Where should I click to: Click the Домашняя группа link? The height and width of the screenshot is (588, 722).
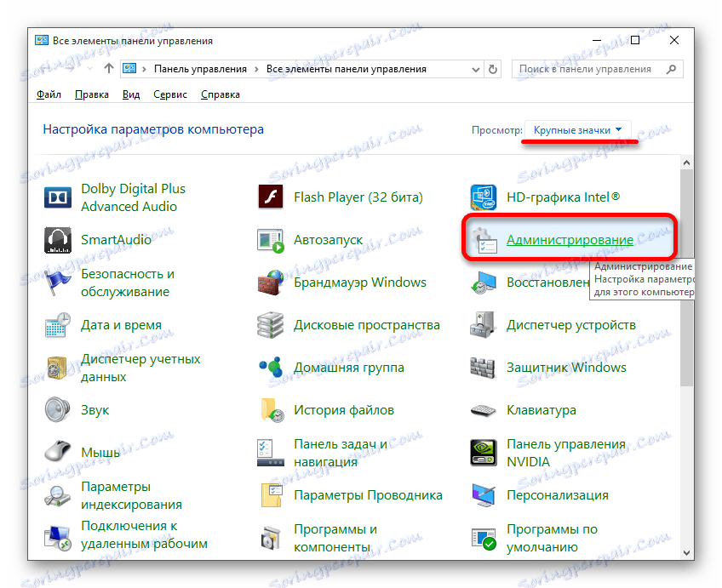(349, 367)
